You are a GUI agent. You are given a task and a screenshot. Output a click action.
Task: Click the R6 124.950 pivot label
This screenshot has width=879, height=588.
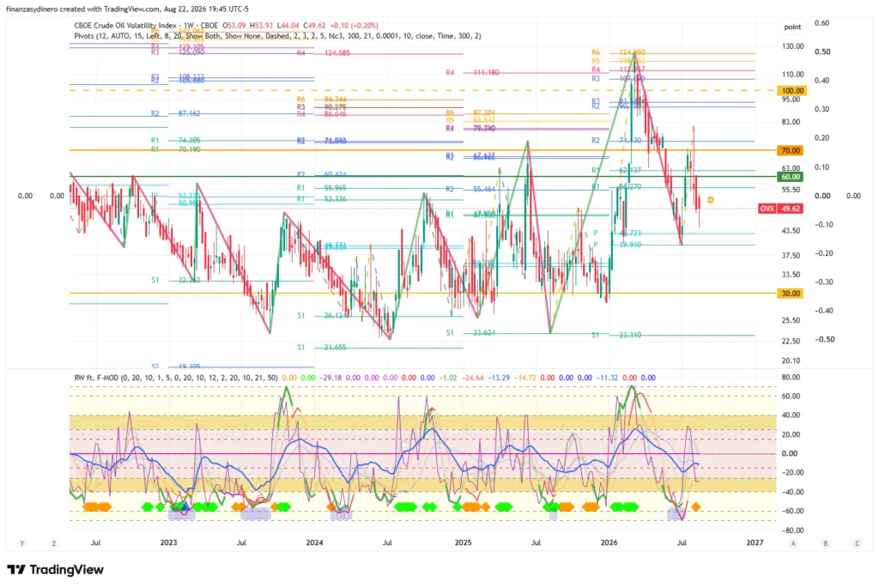coord(618,52)
